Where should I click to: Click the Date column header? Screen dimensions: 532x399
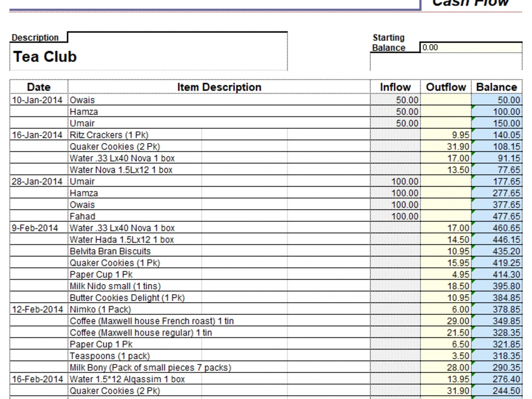39,87
